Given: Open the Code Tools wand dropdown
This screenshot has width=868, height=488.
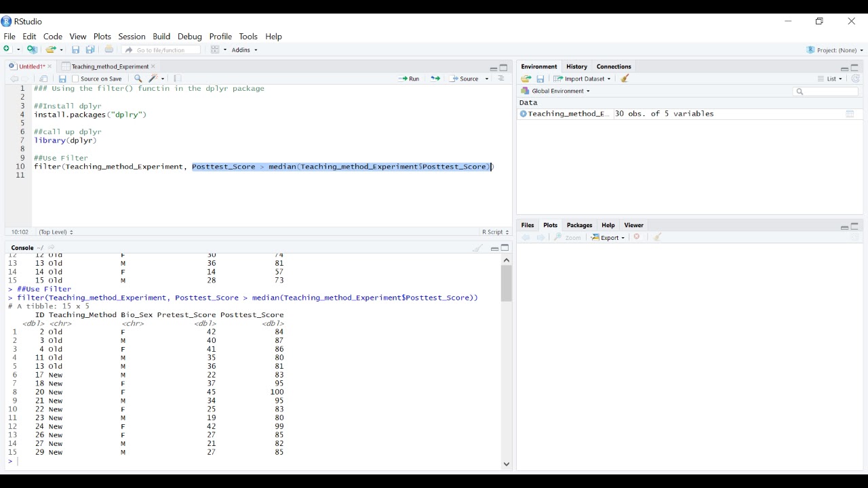Looking at the screenshot, I should coord(157,79).
